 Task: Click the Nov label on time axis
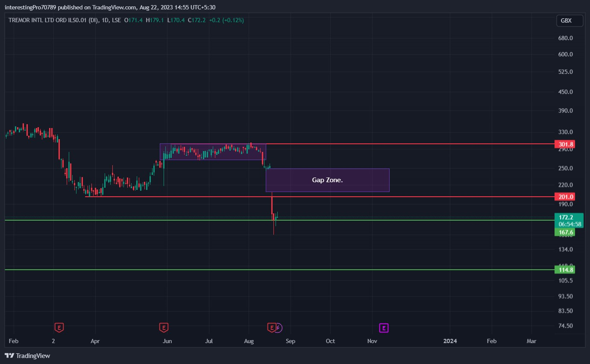(372, 341)
